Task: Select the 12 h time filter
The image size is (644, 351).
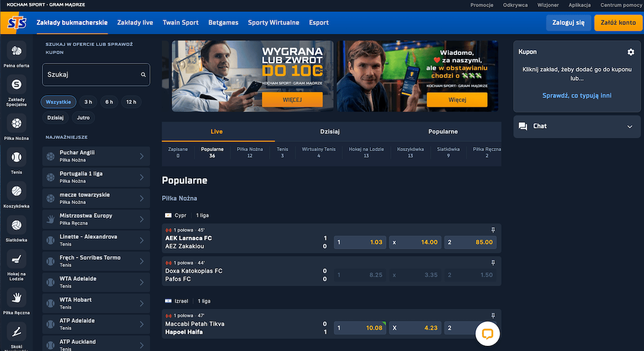Action: (131, 102)
